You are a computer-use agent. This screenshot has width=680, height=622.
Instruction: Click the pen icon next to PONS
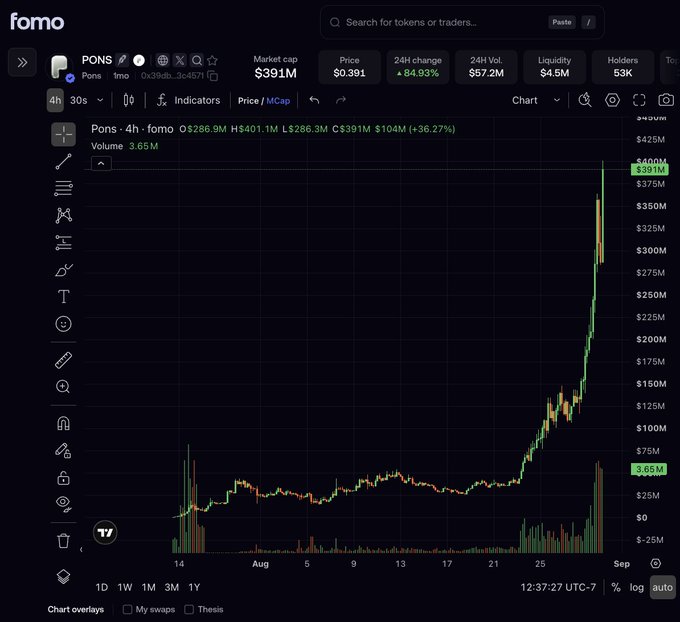(x=122, y=60)
